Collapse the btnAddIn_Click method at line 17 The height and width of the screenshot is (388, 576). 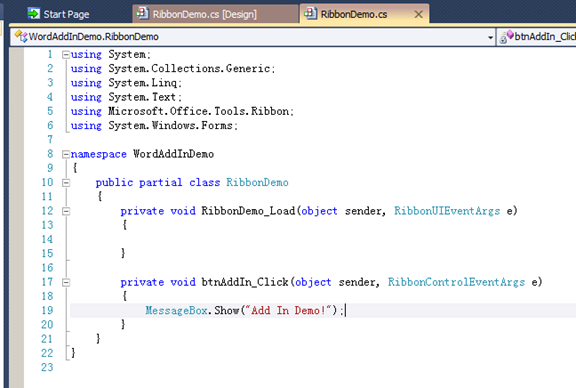[66, 283]
